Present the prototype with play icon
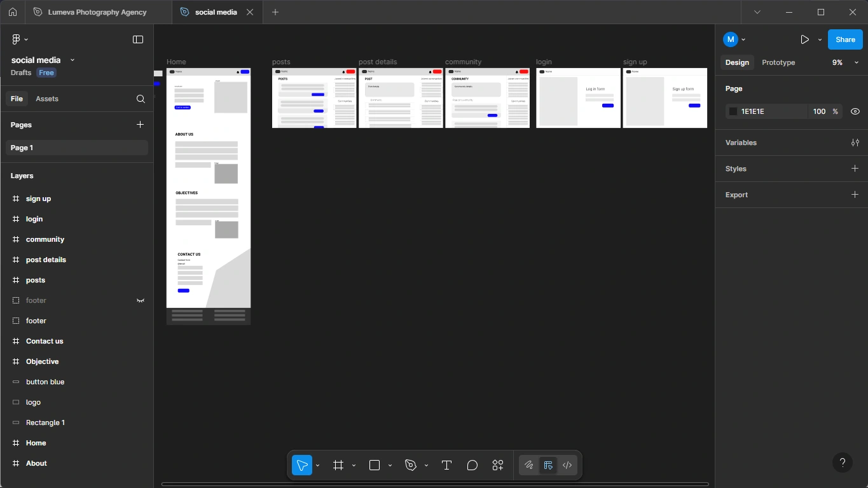 804,39
